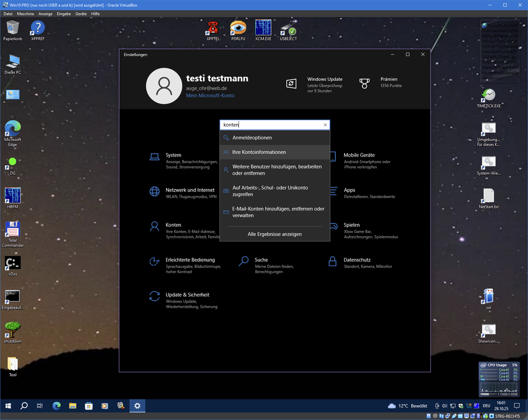Screen dimensions: 528x420
Task: Open the Windows Security shield tray icon
Action: coord(461,406)
